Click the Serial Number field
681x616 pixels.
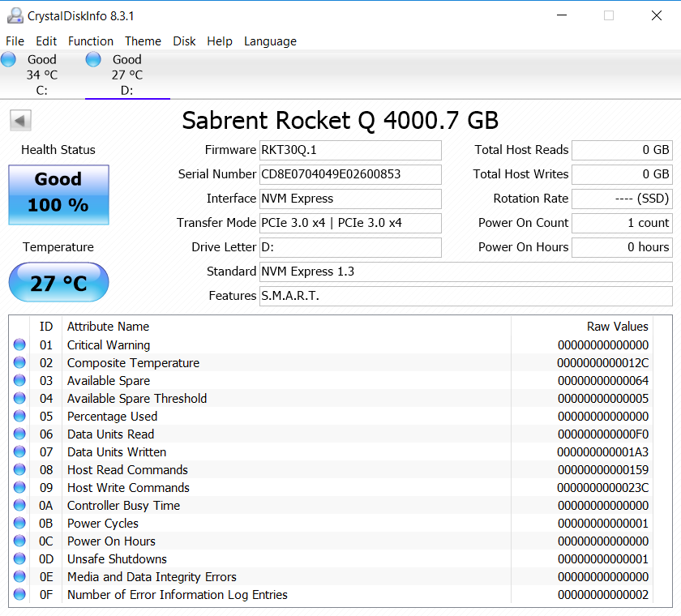[350, 174]
